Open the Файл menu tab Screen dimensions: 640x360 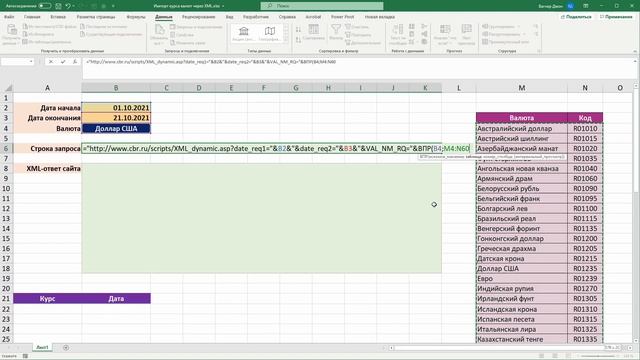pyautogui.click(x=9, y=17)
